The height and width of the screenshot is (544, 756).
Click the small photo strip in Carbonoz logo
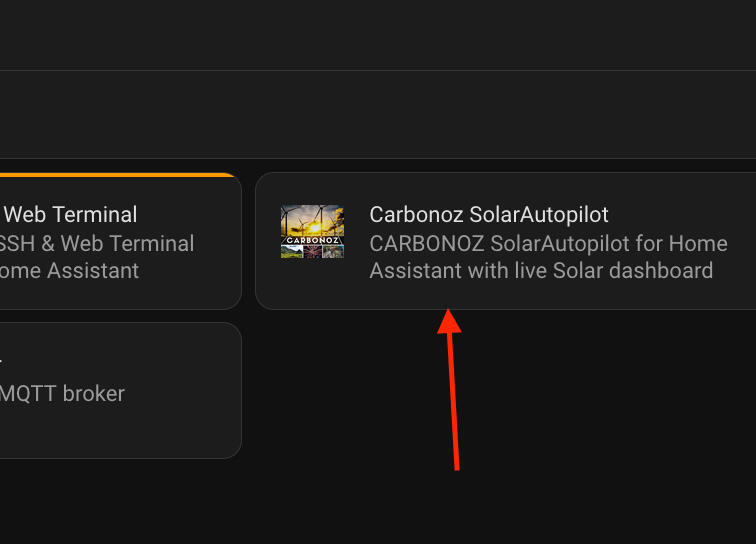pos(312,252)
